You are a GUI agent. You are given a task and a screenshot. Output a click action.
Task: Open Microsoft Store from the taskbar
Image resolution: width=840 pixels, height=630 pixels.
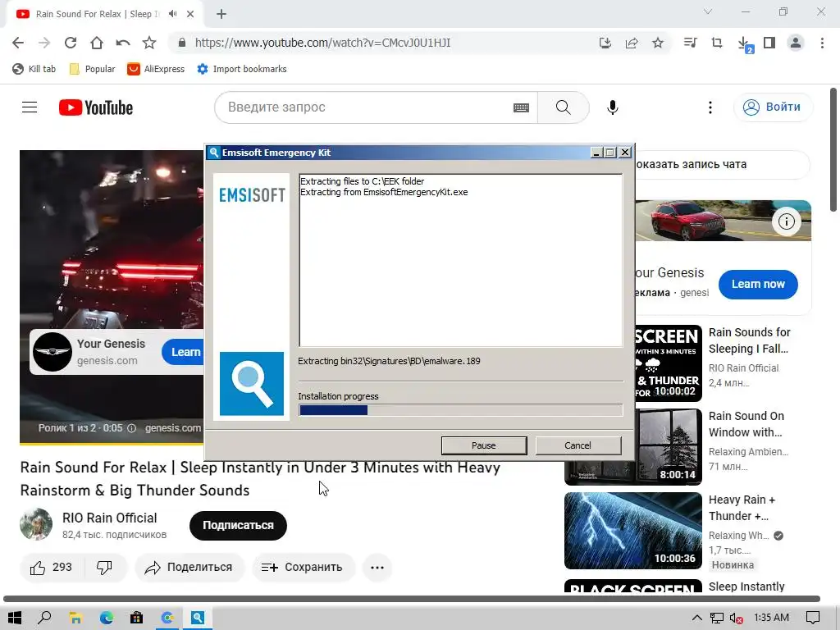pos(137,618)
